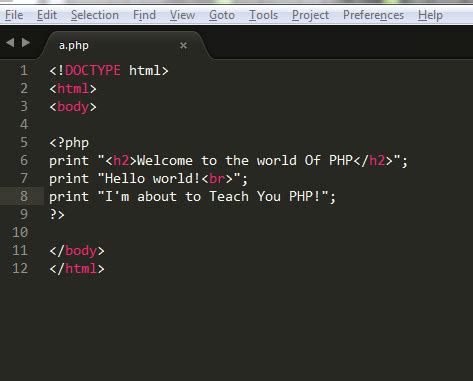This screenshot has width=473, height=381.
Task: Open the View menu
Action: [x=182, y=15]
